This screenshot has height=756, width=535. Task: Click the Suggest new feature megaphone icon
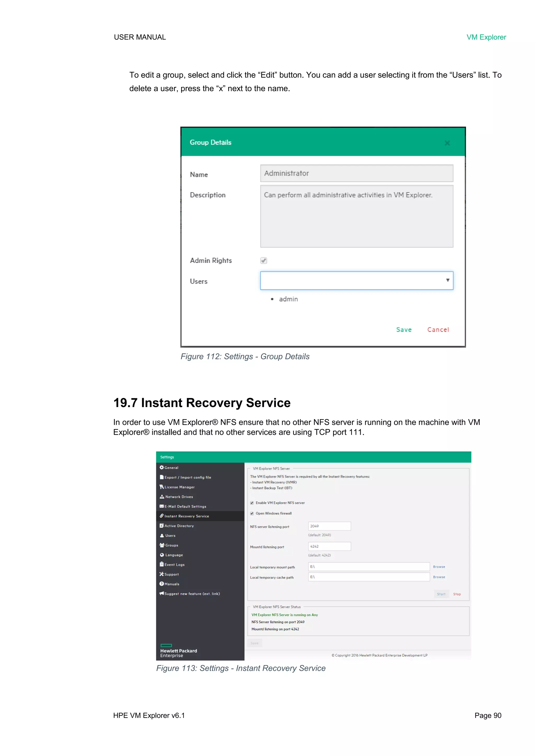pos(161,593)
